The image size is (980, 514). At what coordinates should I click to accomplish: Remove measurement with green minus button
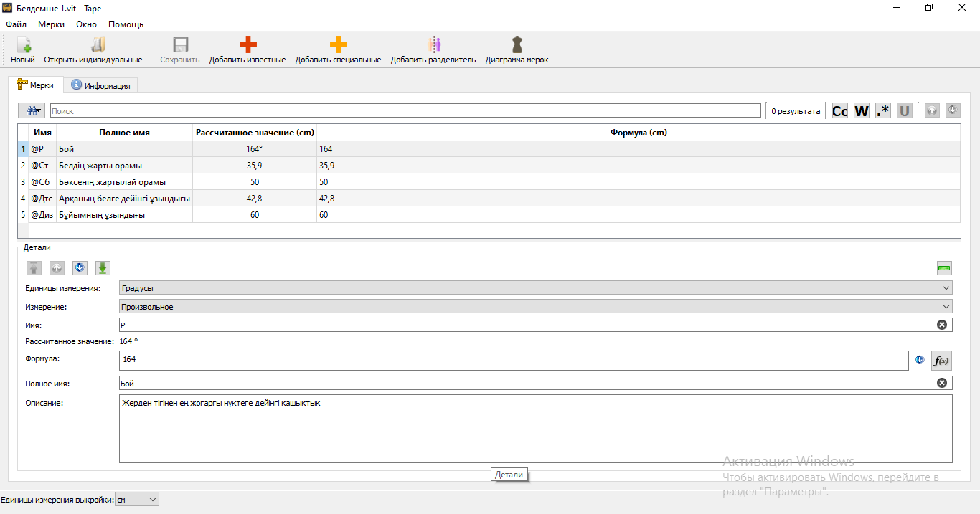click(944, 268)
